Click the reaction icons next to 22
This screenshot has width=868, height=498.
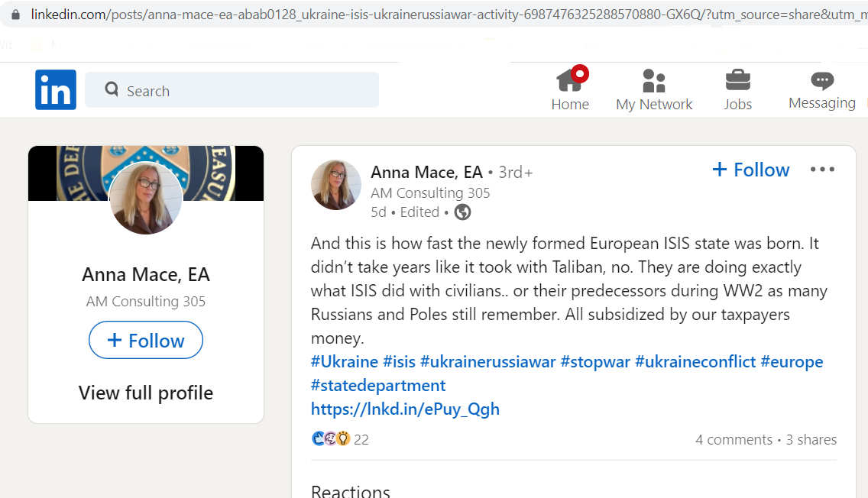click(331, 438)
